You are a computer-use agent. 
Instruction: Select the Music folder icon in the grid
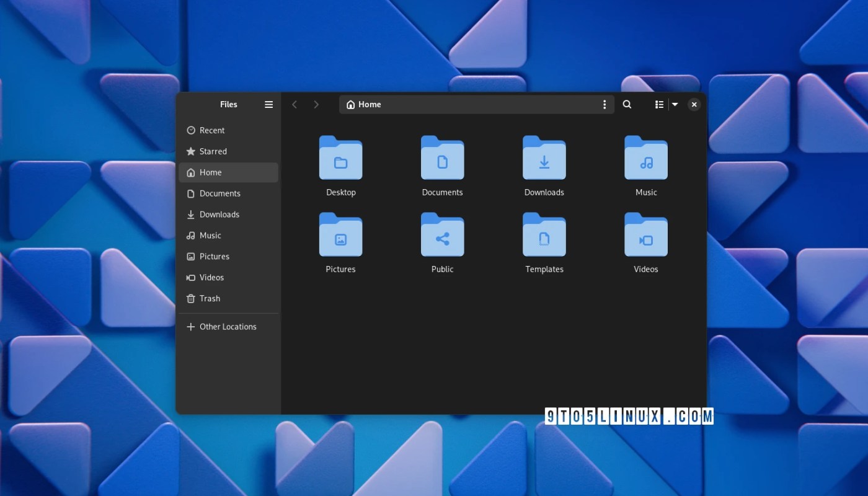coord(646,158)
